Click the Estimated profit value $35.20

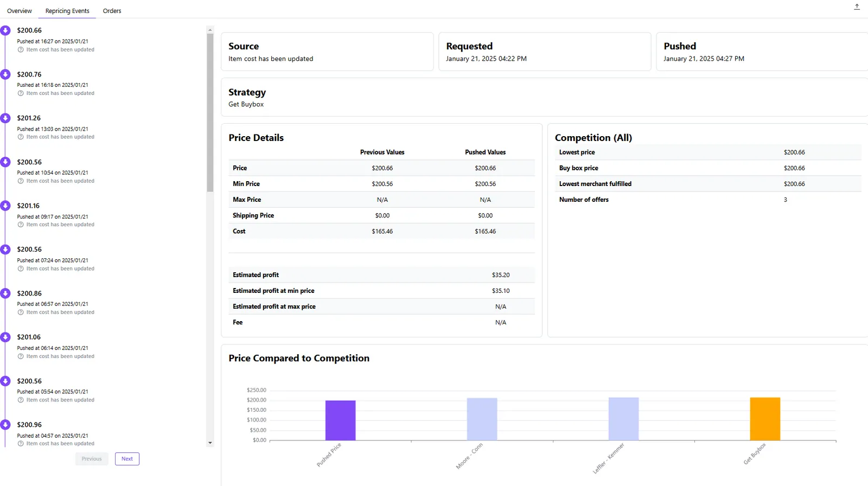pos(501,275)
